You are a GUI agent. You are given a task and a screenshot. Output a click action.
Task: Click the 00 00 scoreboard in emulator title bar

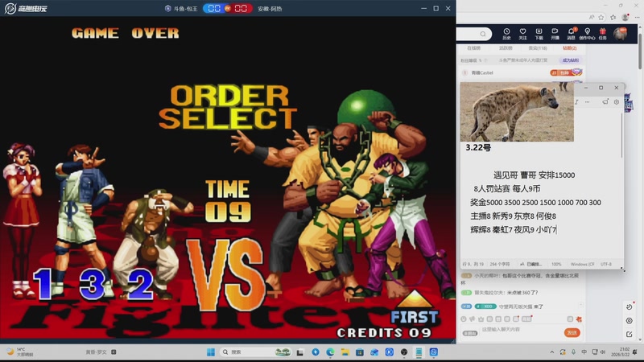(227, 8)
